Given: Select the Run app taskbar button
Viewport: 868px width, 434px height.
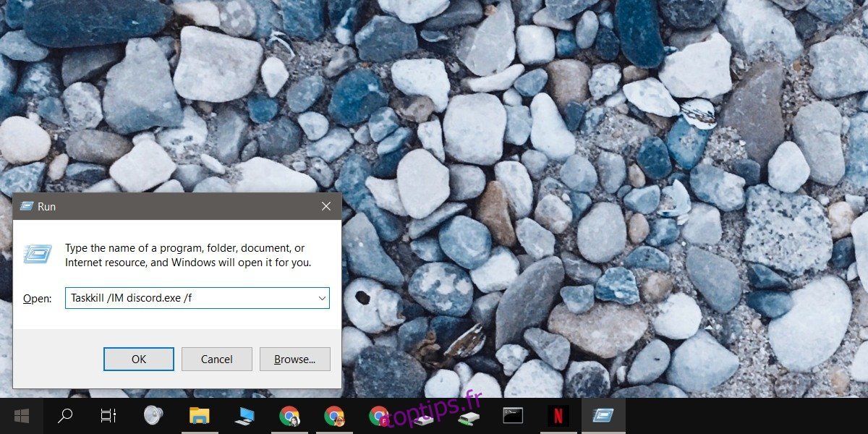Looking at the screenshot, I should 603,416.
